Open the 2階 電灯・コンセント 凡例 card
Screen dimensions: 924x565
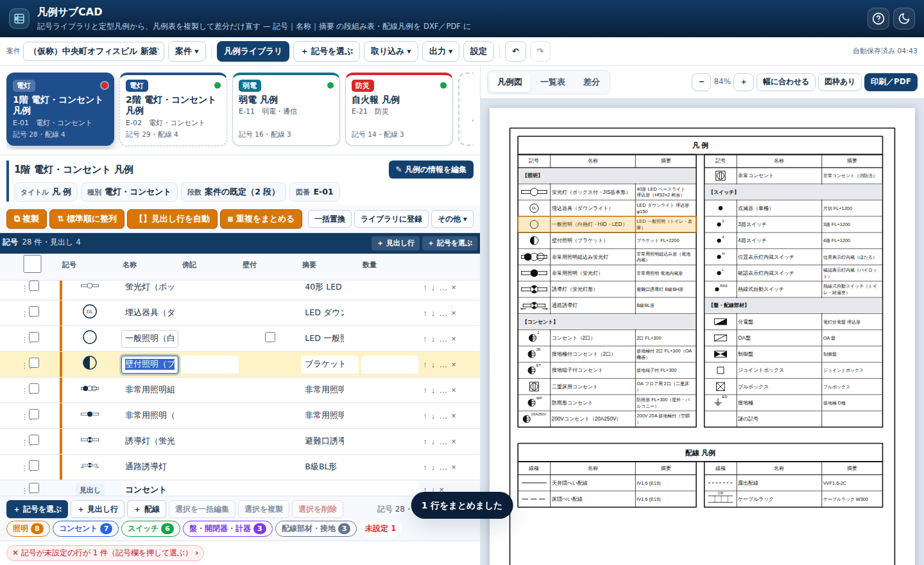[x=173, y=109]
